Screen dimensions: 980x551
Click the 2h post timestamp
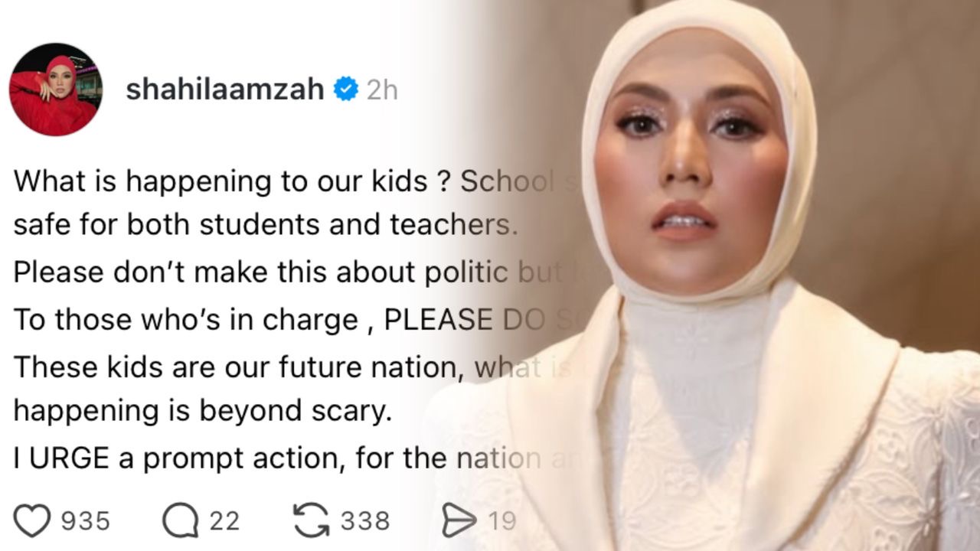click(x=382, y=90)
